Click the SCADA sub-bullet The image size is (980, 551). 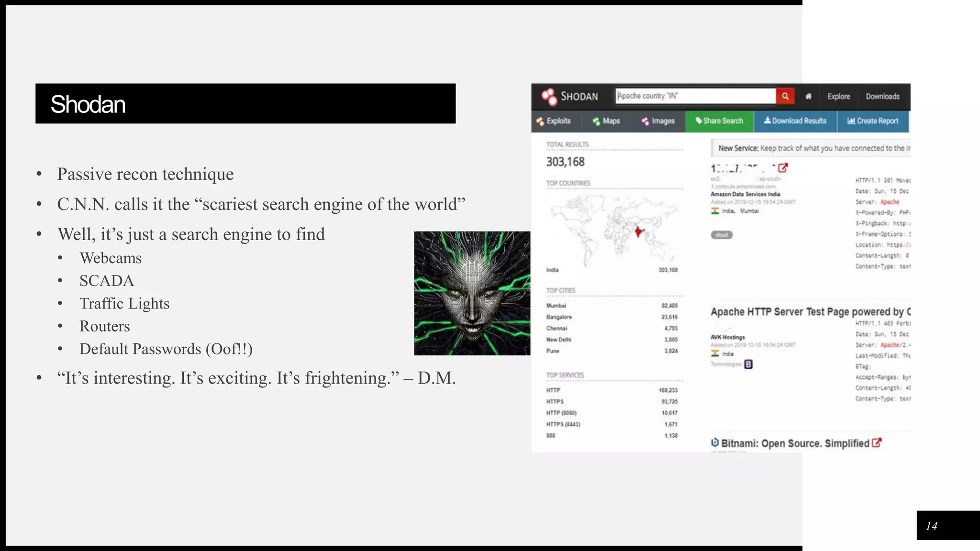click(x=107, y=281)
